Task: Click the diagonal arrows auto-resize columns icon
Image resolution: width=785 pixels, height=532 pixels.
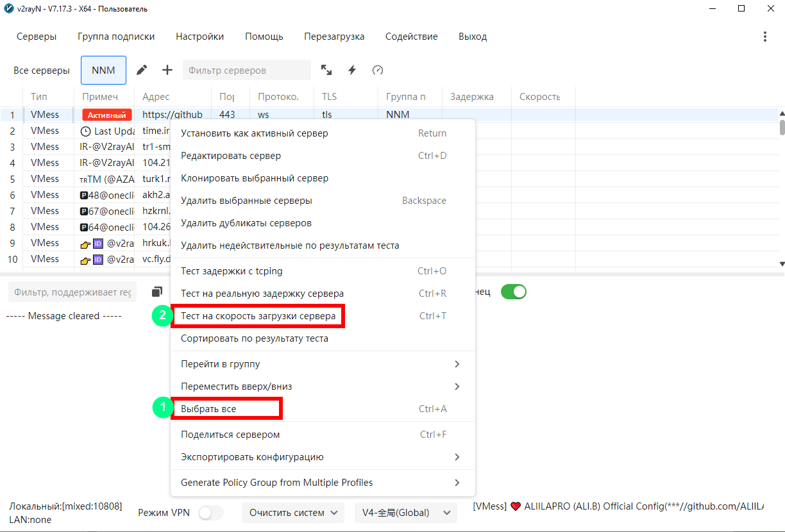Action: 326,70
